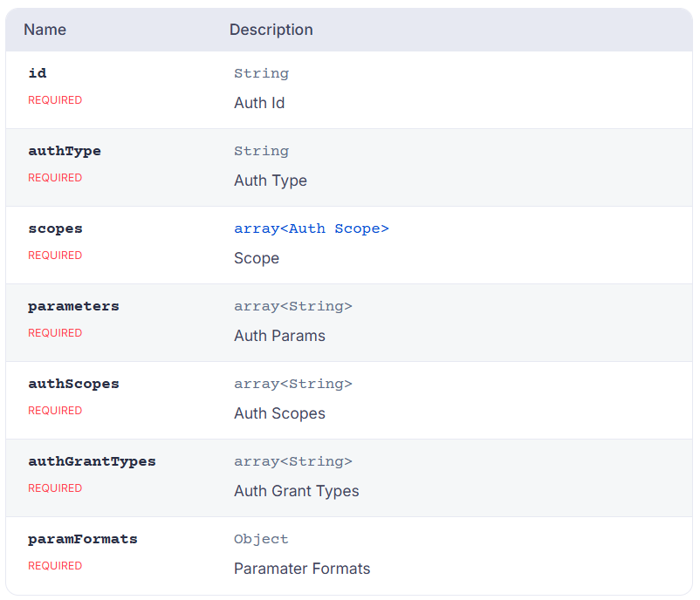Open the array<Auth Scope> type link
This screenshot has height=600, width=700.
[311, 228]
